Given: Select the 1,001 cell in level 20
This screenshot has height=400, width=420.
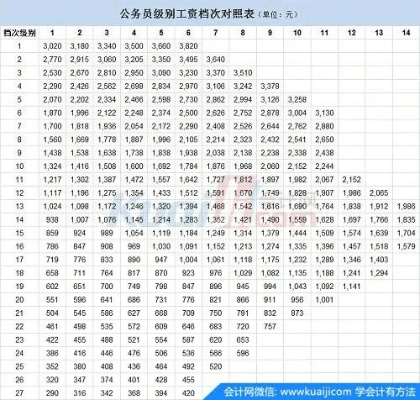Looking at the screenshot, I should [324, 300].
